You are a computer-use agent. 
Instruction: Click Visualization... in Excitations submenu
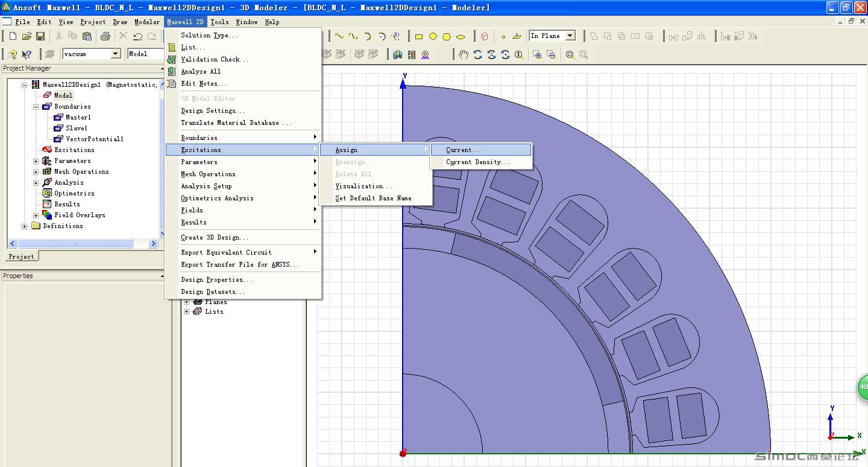(x=376, y=186)
